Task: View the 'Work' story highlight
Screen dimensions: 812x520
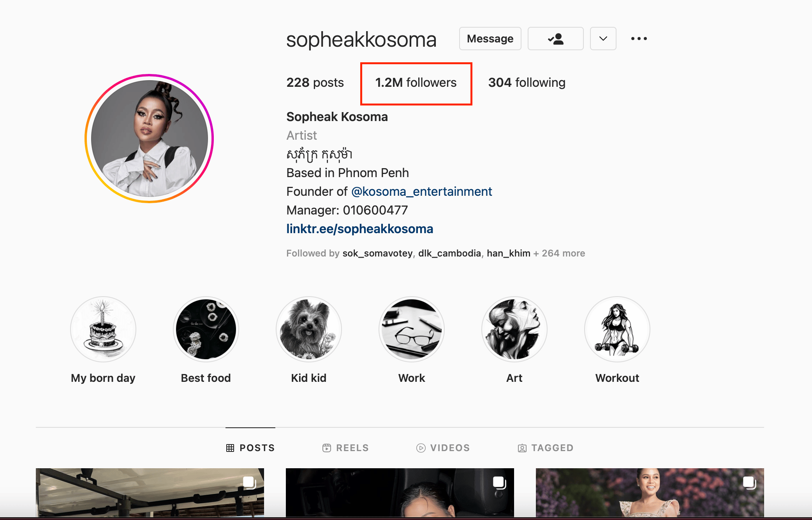Action: point(412,329)
